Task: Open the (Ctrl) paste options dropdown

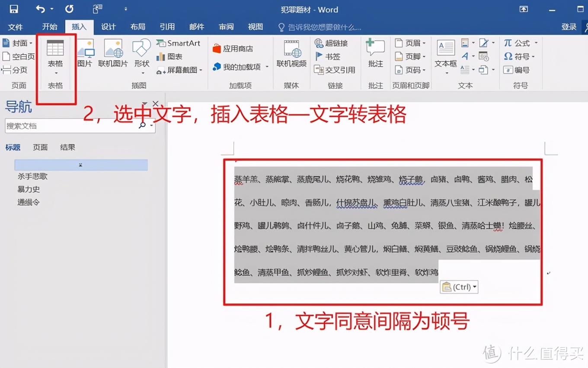Action: (x=473, y=287)
